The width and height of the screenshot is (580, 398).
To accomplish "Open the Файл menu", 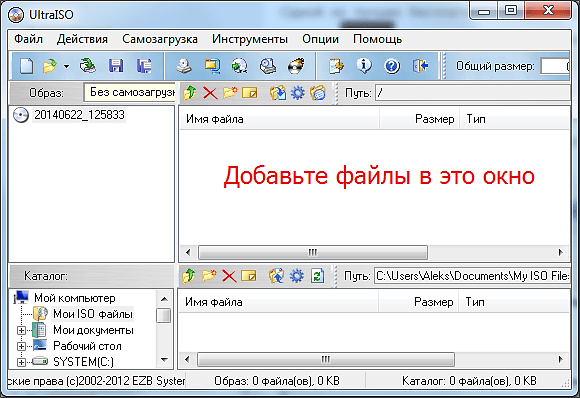I will (x=28, y=39).
